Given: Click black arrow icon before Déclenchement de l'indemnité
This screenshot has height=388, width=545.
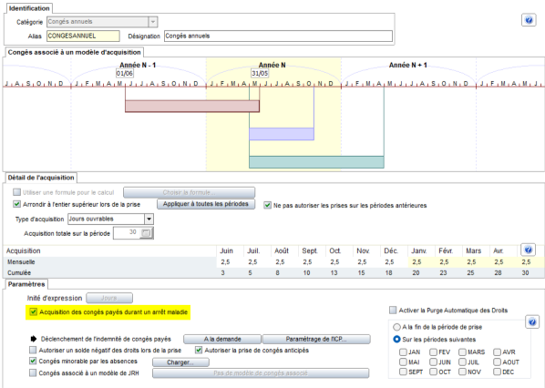Looking at the screenshot, I should [33, 339].
